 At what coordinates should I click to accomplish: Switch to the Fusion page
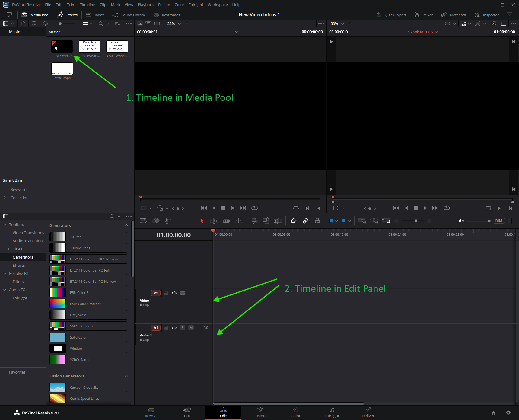(259, 412)
